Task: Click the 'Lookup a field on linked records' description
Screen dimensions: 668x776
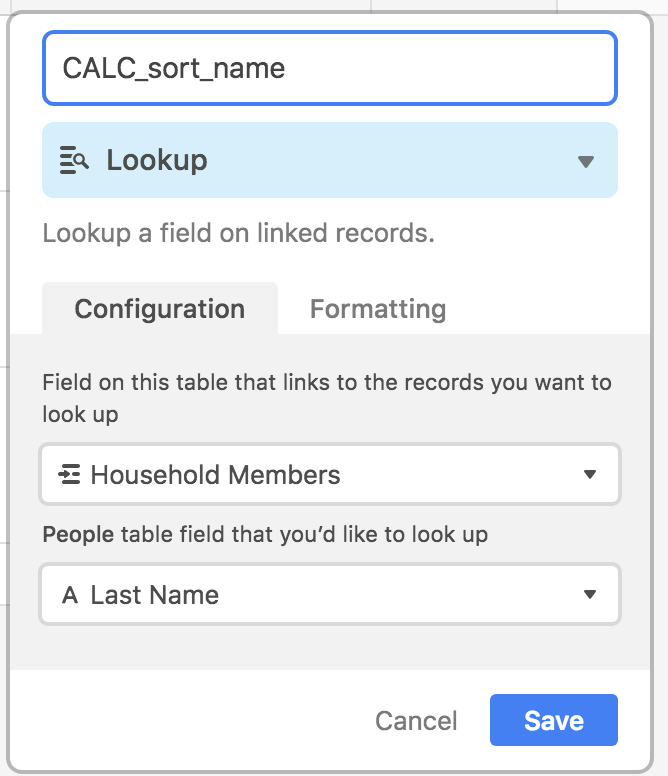Action: click(x=239, y=233)
